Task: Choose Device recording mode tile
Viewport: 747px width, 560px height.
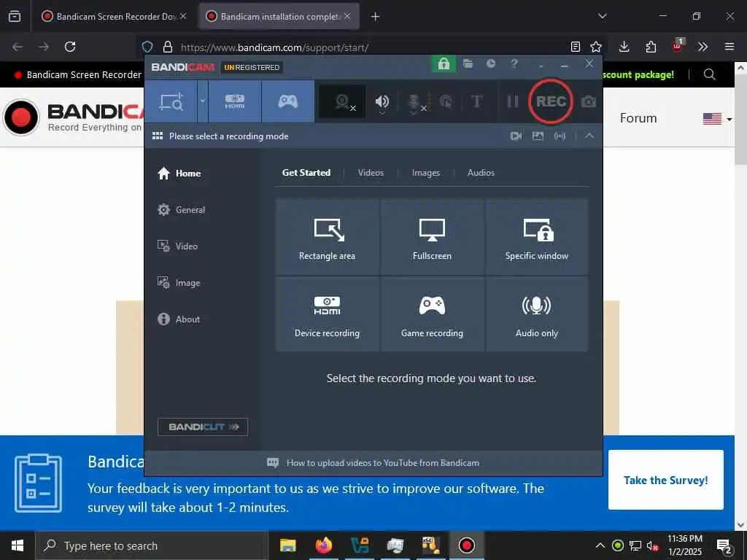Action: pos(328,314)
